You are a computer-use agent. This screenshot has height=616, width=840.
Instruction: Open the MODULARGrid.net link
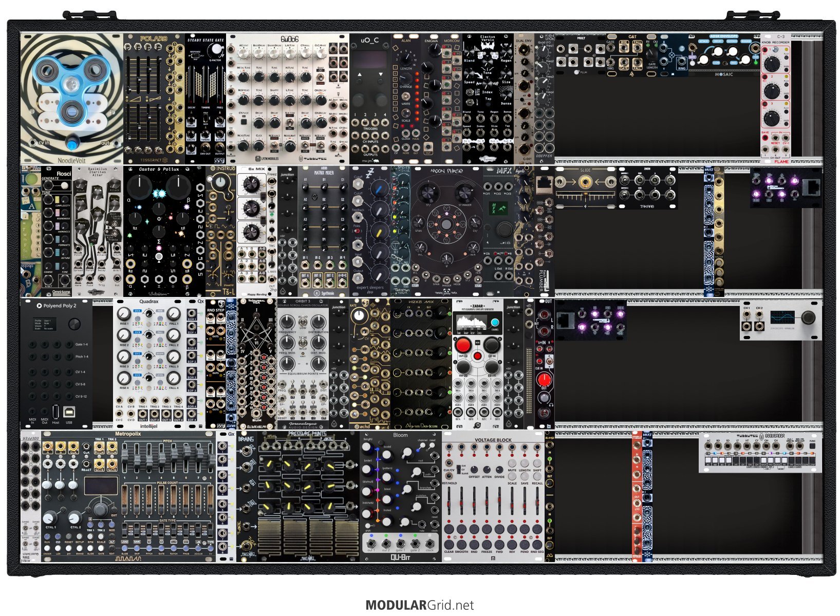click(x=419, y=605)
